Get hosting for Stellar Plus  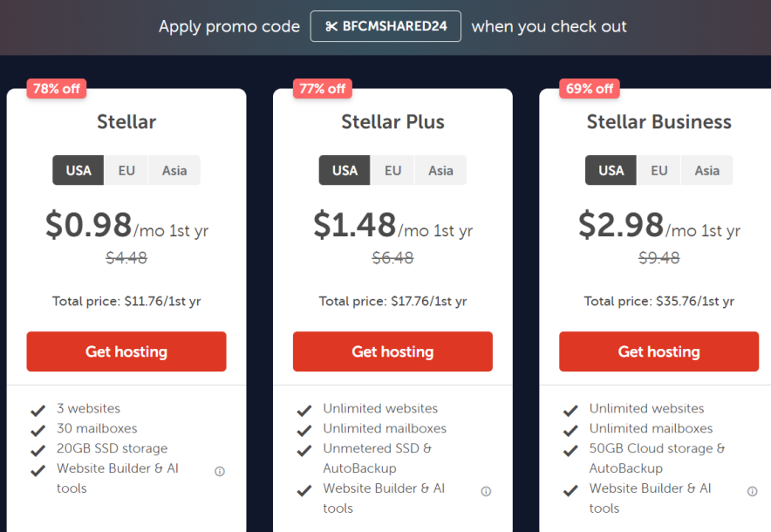(392, 351)
